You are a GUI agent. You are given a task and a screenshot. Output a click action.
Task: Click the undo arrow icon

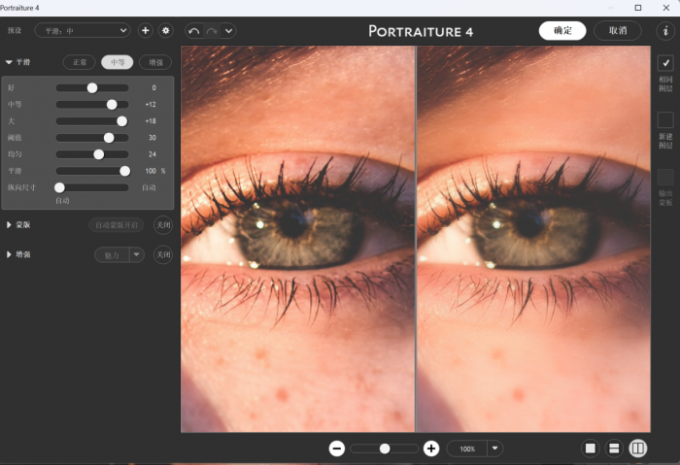[x=194, y=31]
